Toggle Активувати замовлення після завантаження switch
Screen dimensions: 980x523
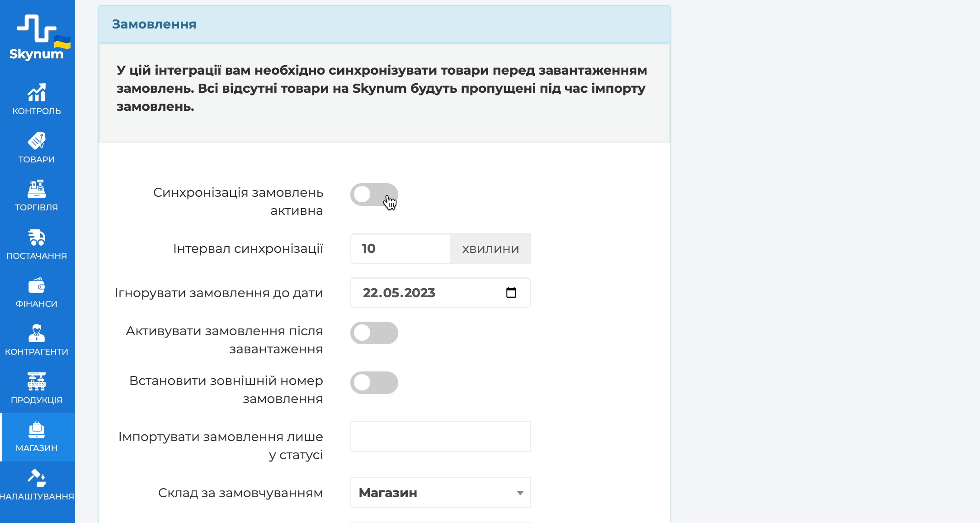coord(374,333)
